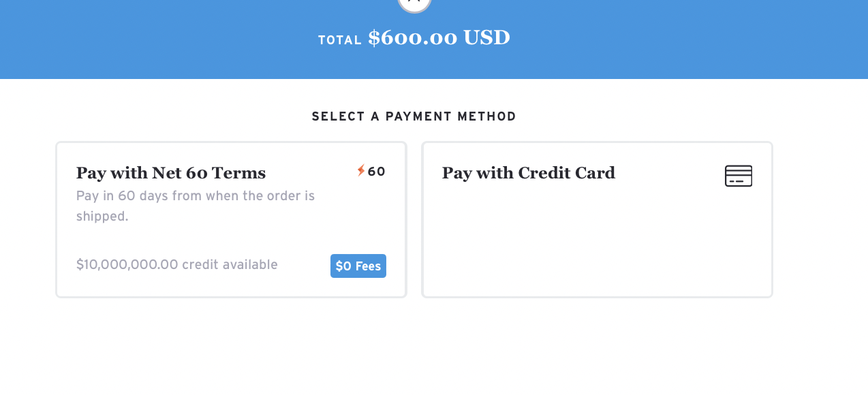Select the card chip graphic on Credit Card option
This screenshot has width=868, height=395.
(739, 176)
